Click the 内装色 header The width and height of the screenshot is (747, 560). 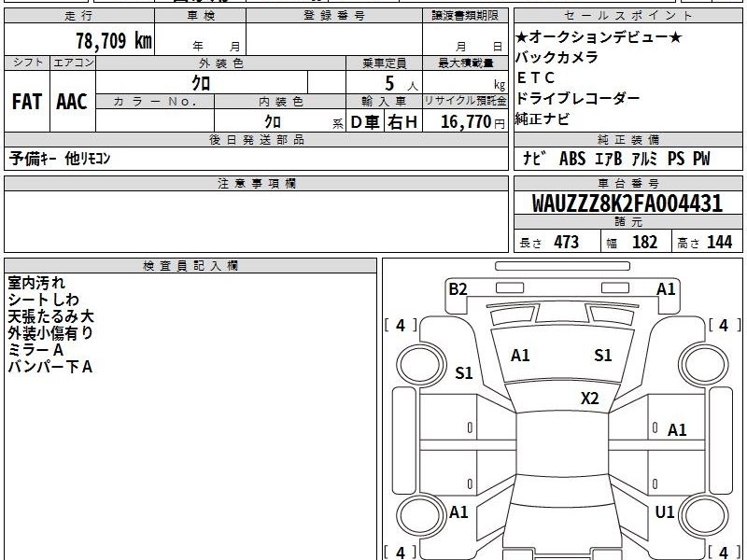click(280, 102)
